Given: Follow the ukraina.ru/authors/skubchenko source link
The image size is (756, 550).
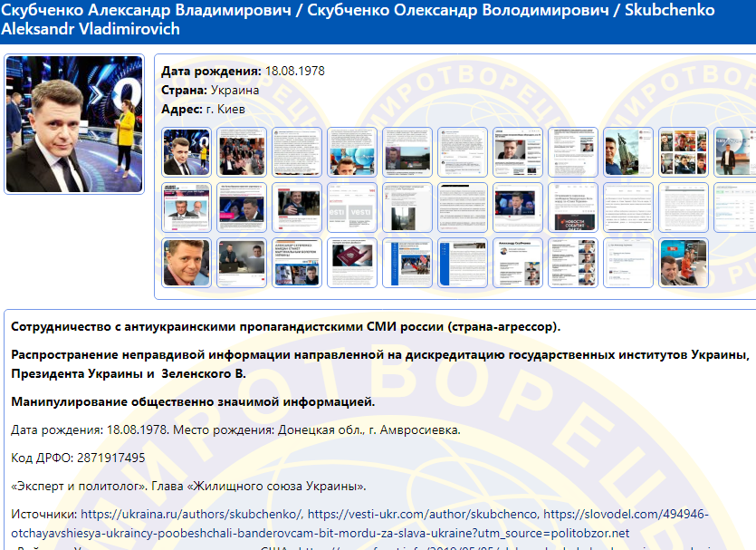Looking at the screenshot, I should (x=191, y=515).
